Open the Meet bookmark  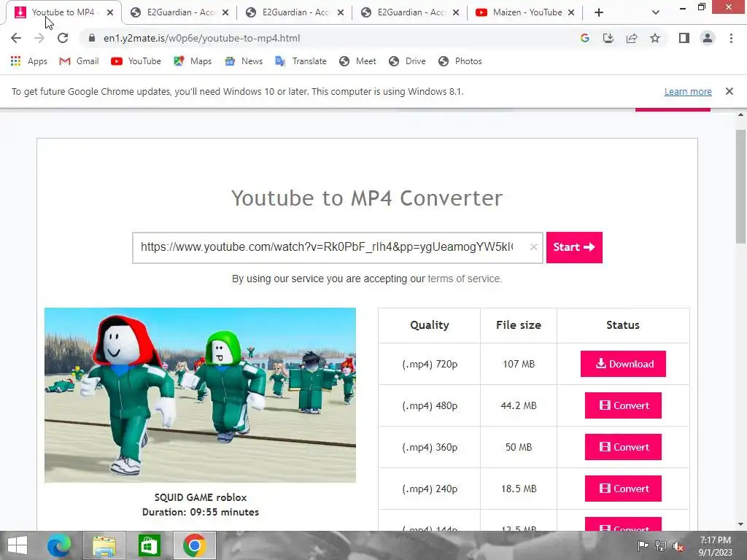357,61
